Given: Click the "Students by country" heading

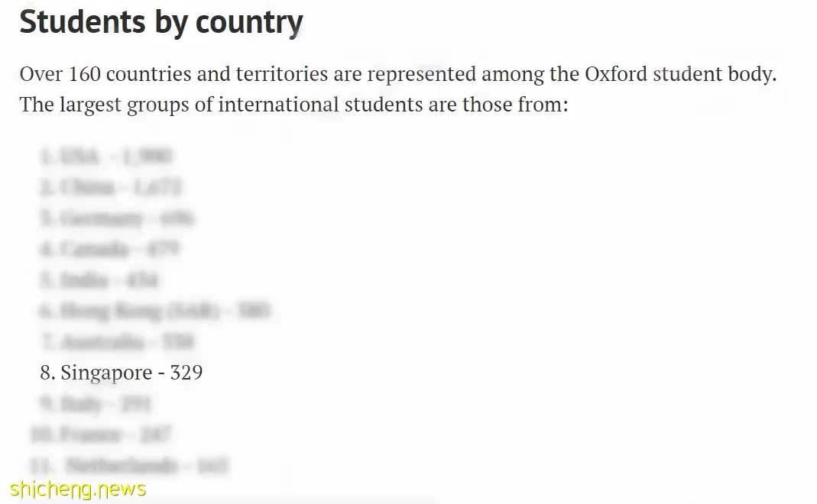Looking at the screenshot, I should (x=161, y=22).
